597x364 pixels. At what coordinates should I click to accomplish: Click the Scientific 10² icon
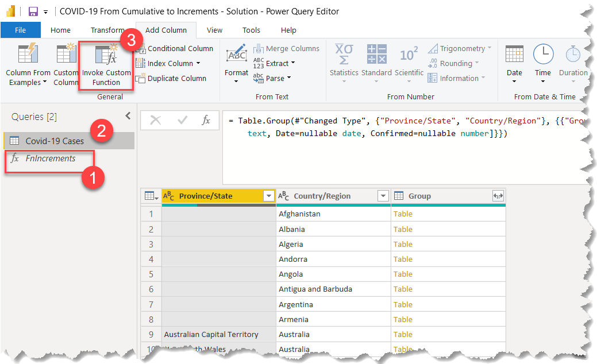409,54
